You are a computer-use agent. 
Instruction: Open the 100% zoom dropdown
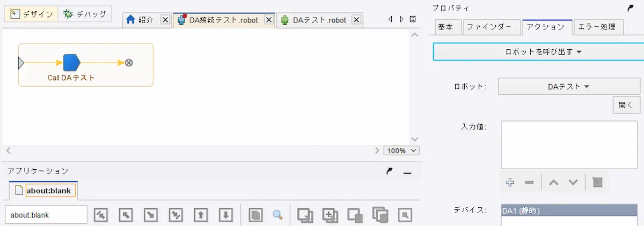coord(401,150)
